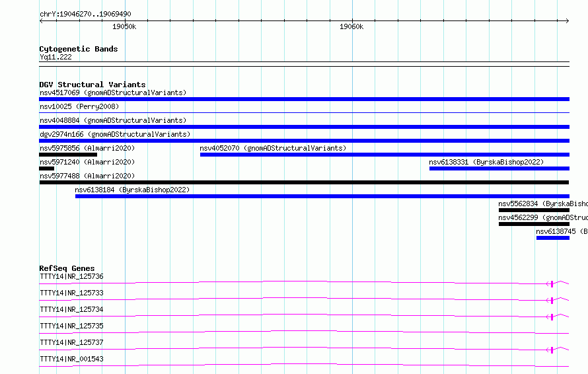Click the right arrowhead of the ruler
588x374 pixels.
[568, 20]
